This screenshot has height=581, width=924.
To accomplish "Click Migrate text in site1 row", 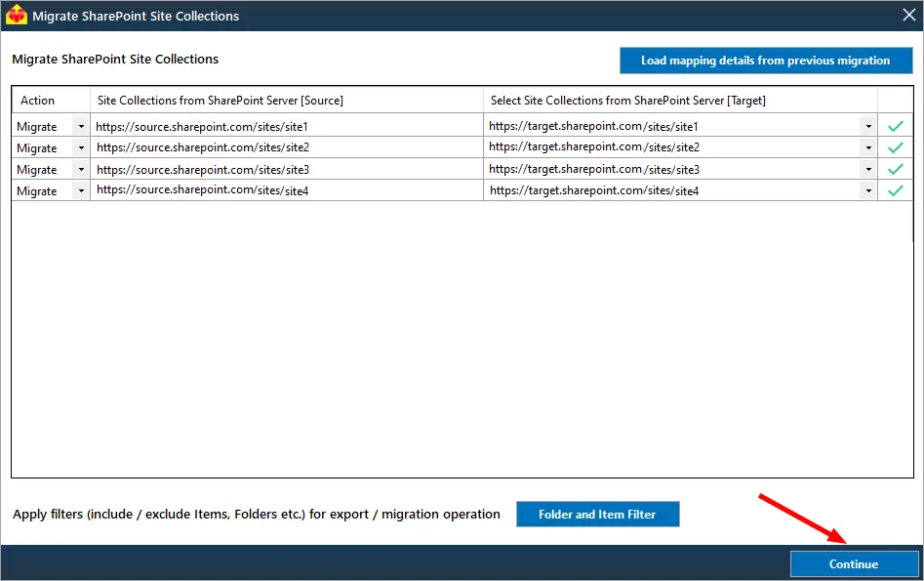I will pyautogui.click(x=36, y=127).
